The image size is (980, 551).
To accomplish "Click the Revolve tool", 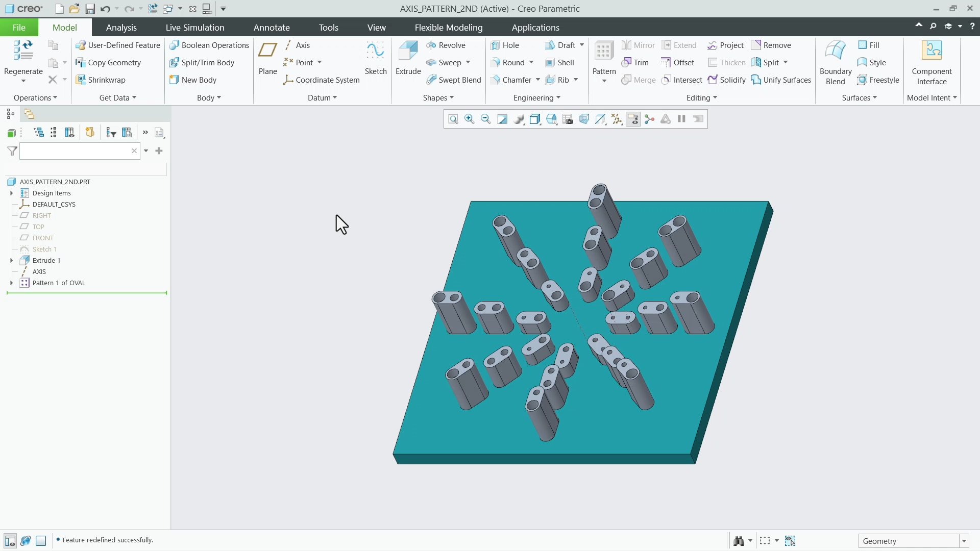I will [x=446, y=45].
